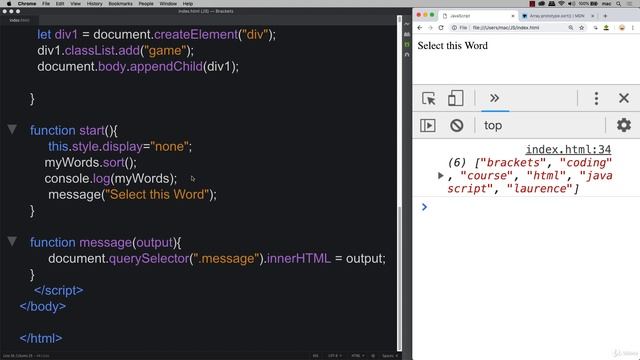
Task: Clear the console with the ban icon
Action: (456, 125)
